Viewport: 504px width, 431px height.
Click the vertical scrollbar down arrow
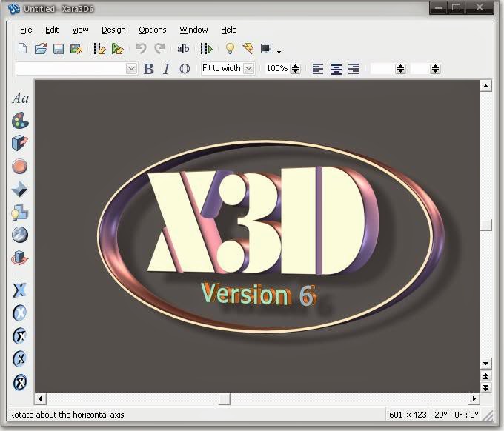[x=485, y=364]
